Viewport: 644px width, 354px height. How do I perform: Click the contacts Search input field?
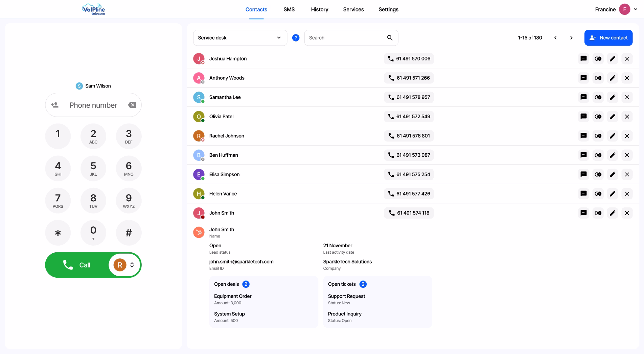[x=351, y=38]
